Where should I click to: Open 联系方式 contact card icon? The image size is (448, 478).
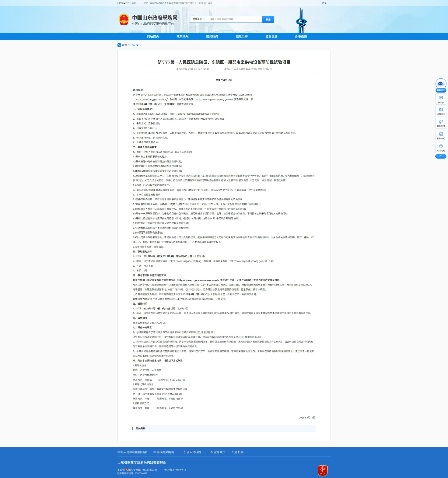tap(441, 134)
